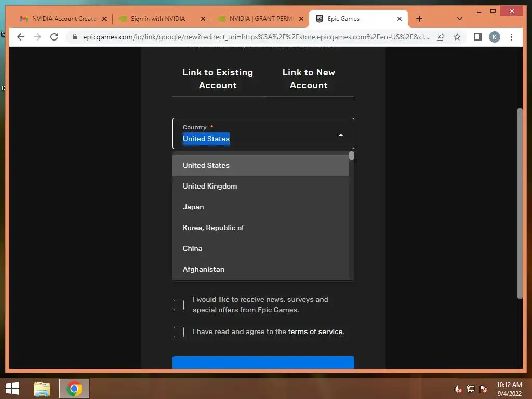Screen dimensions: 532x399
Task: Open a new browser tab
Action: (x=419, y=19)
